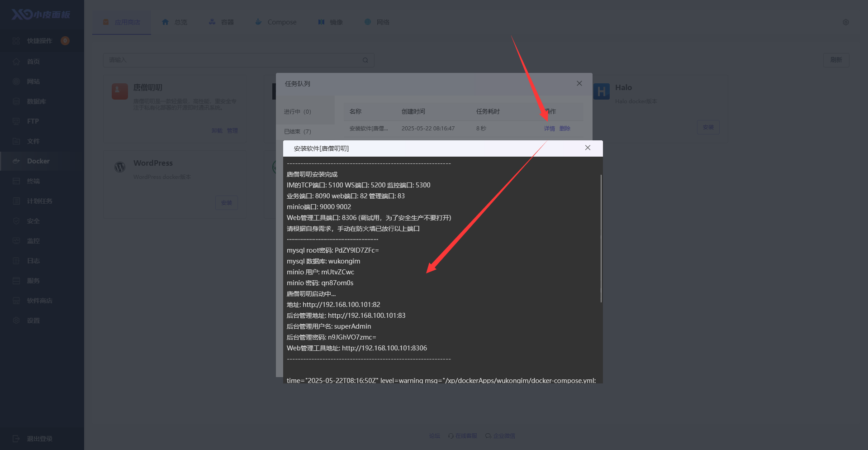Open the 数据库 database sidebar icon
The height and width of the screenshot is (450, 868).
pos(16,101)
